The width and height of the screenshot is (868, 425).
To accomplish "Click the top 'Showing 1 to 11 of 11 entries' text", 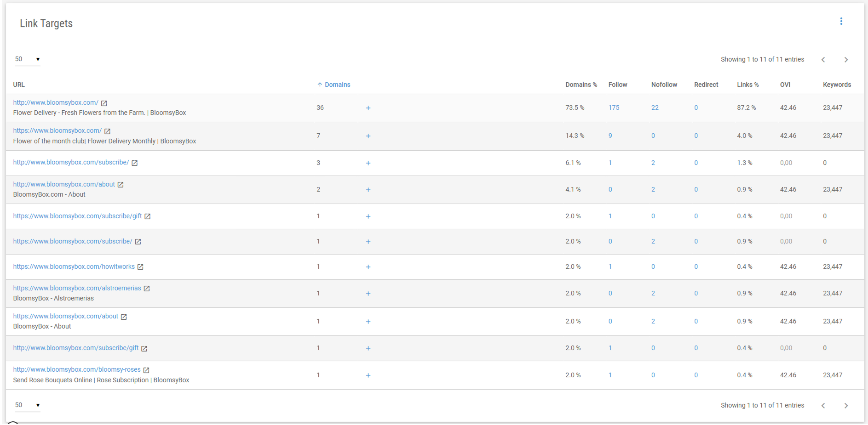I will point(762,59).
